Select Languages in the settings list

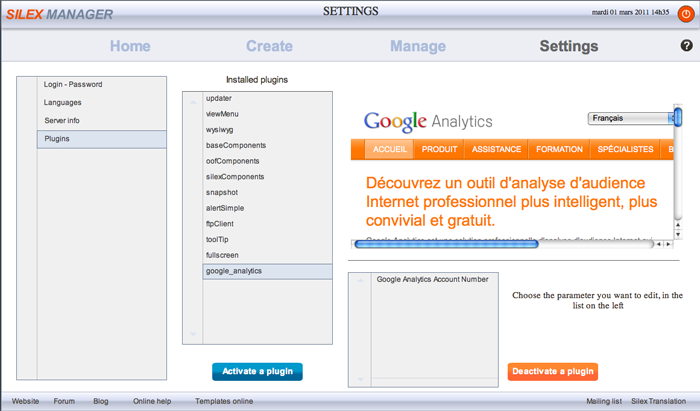point(102,103)
